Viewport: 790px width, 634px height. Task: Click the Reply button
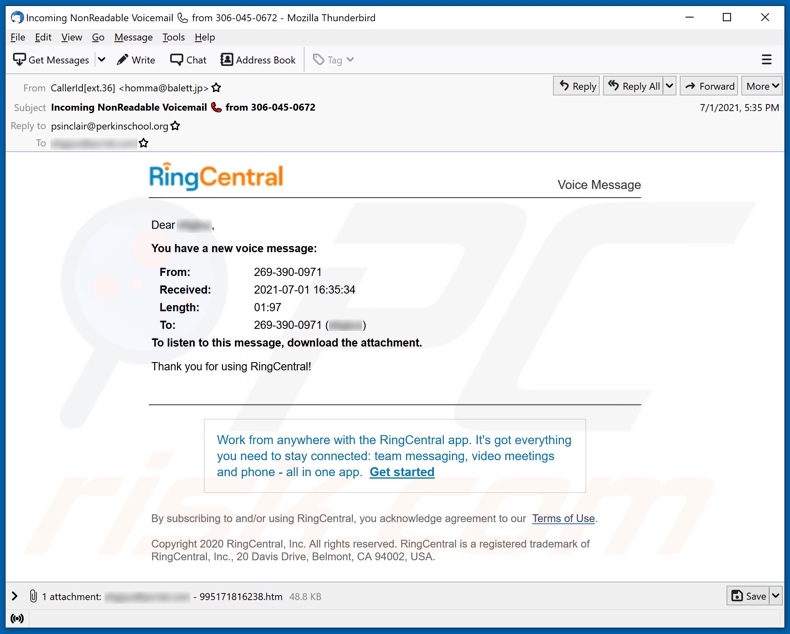tap(576, 86)
